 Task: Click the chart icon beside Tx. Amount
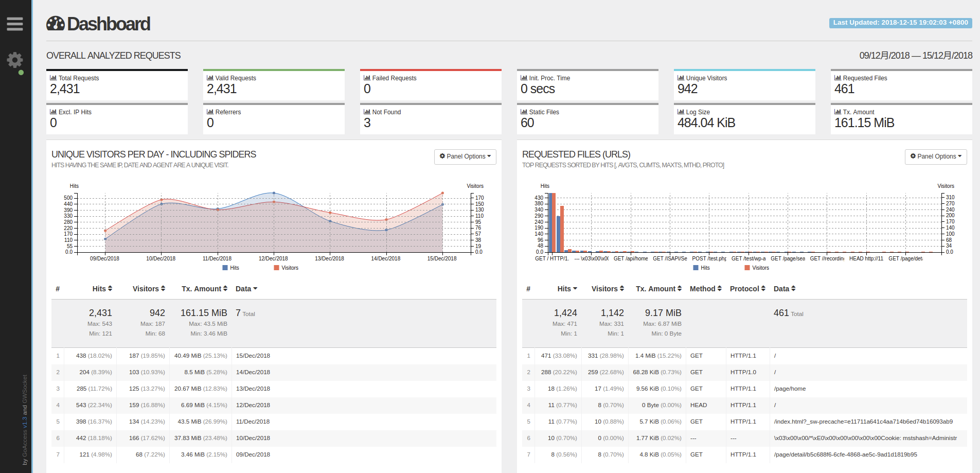tap(837, 111)
